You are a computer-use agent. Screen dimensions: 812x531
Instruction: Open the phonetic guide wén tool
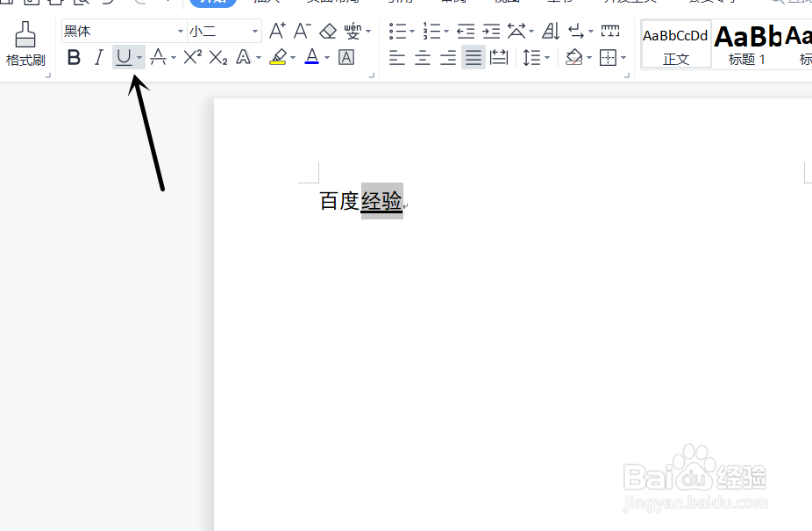coord(353,31)
